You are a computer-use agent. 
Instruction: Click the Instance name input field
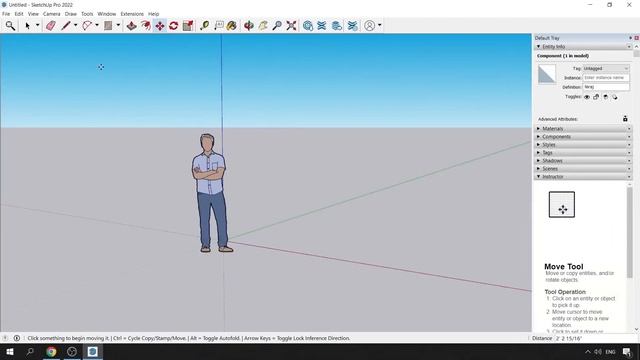tap(606, 78)
